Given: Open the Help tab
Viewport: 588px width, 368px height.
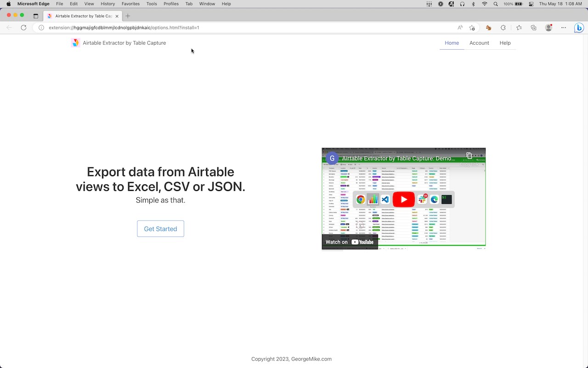Looking at the screenshot, I should pos(505,43).
